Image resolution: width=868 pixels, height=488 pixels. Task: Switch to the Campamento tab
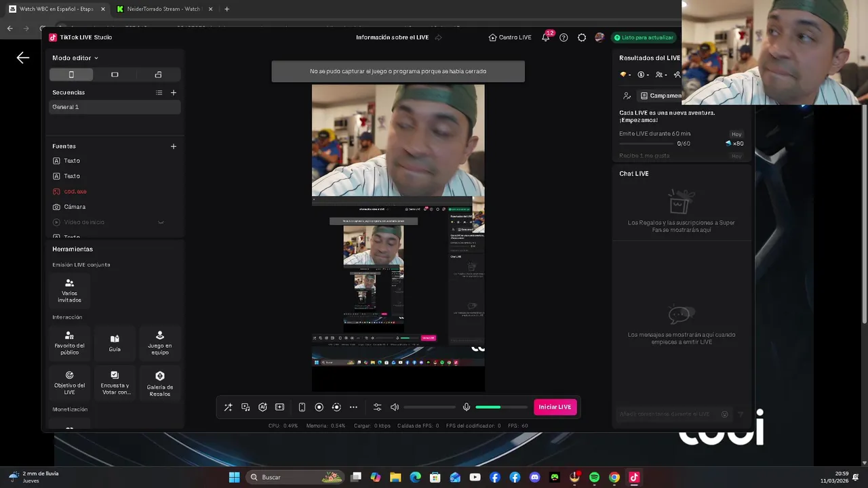[660, 96]
